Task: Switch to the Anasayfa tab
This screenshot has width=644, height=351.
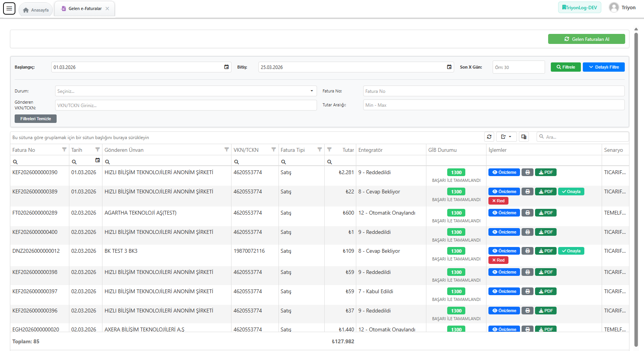Action: coord(36,10)
